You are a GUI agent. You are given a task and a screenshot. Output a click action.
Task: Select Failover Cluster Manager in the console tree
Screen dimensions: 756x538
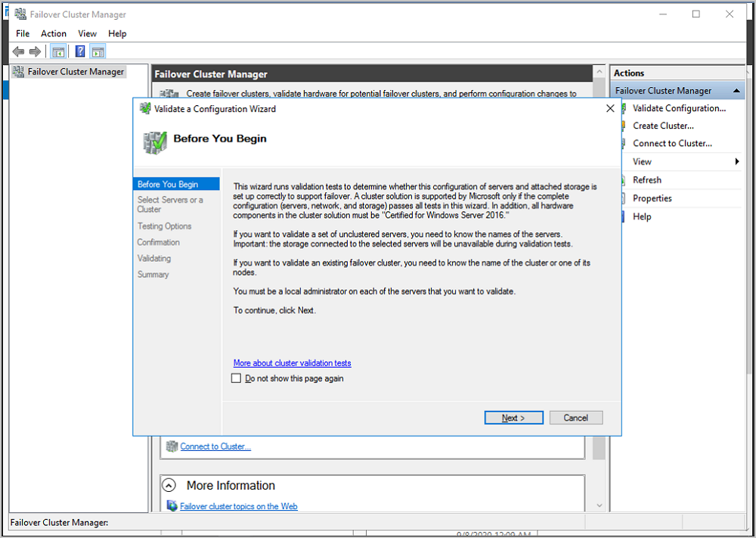click(x=76, y=72)
